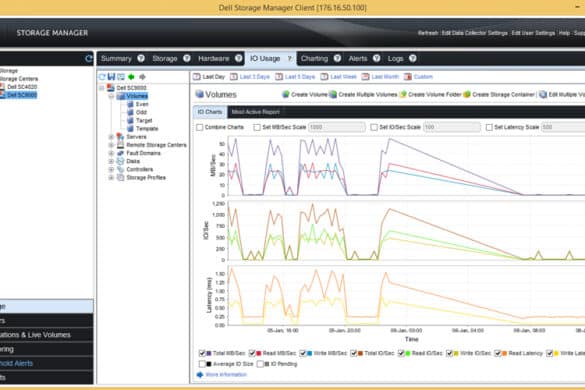Uncheck the Read MB/Sec legend checkbox

252,353
